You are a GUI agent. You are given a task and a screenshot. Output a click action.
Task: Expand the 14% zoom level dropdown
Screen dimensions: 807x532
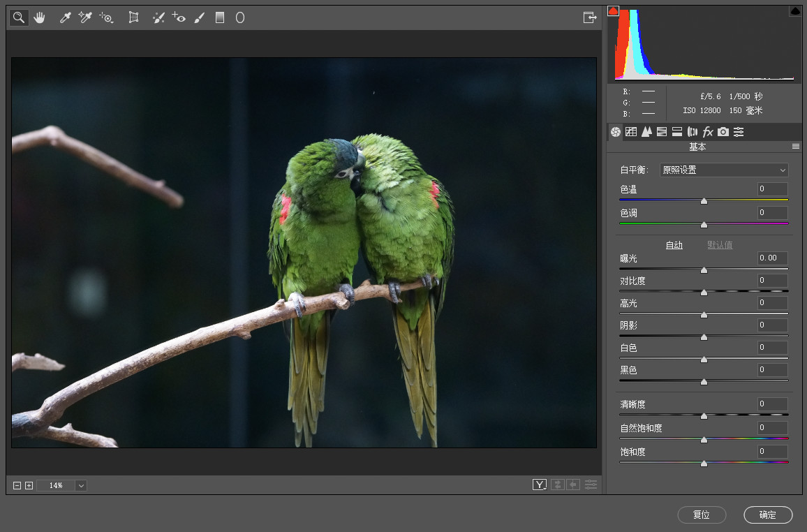click(81, 485)
